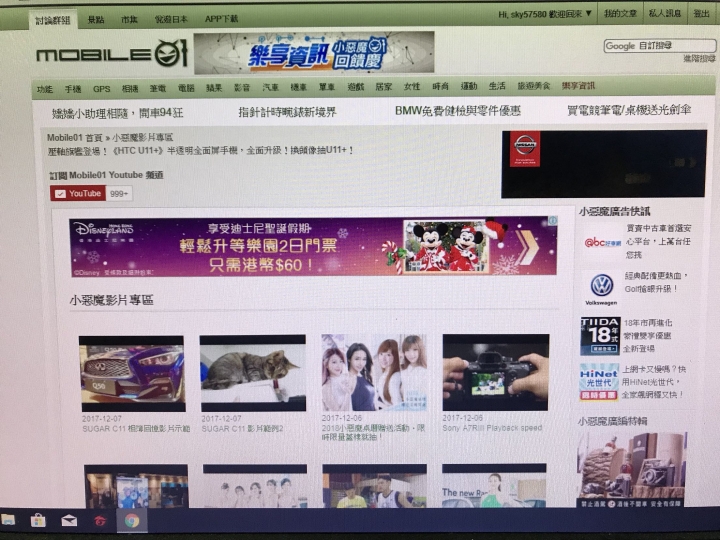Open 嬌嬌小助理相隨 headline link

pyautogui.click(x=117, y=113)
